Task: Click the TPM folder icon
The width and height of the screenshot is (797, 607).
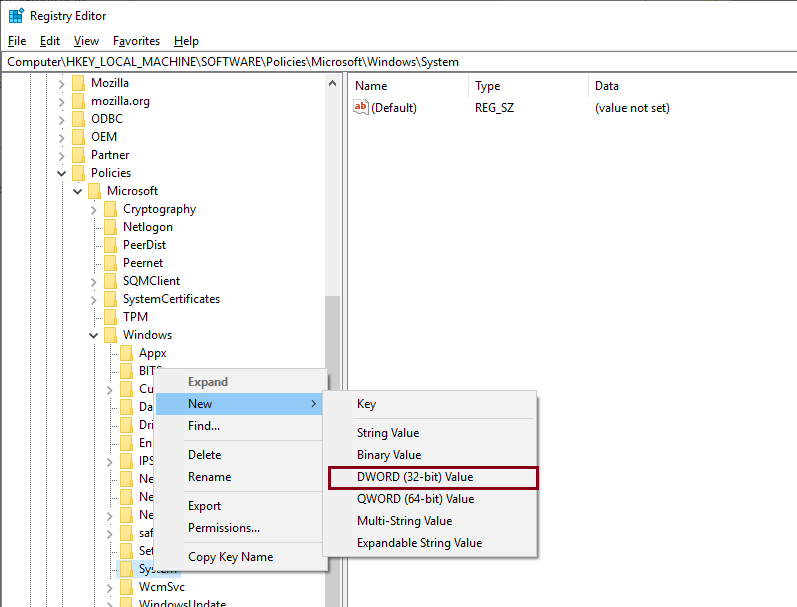Action: (x=110, y=317)
